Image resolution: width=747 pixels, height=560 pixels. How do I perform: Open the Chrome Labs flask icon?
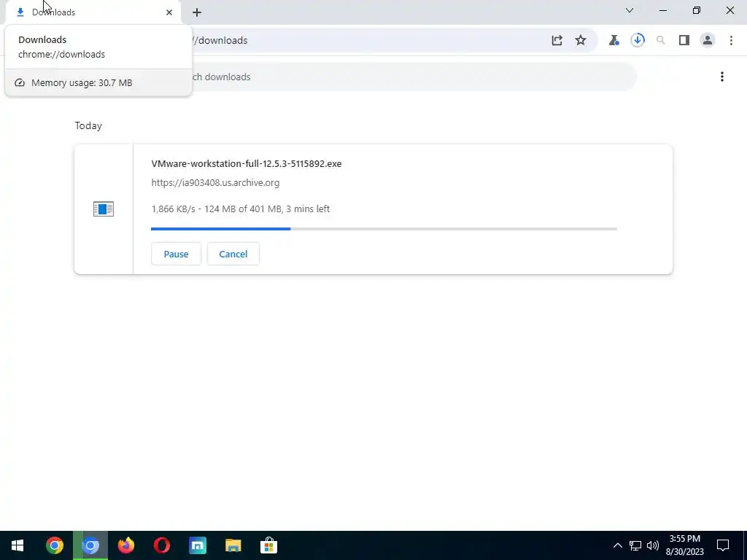click(614, 41)
